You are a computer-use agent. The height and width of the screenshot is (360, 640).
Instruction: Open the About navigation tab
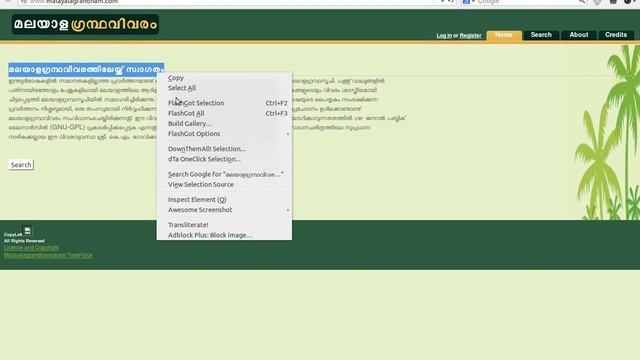(579, 35)
